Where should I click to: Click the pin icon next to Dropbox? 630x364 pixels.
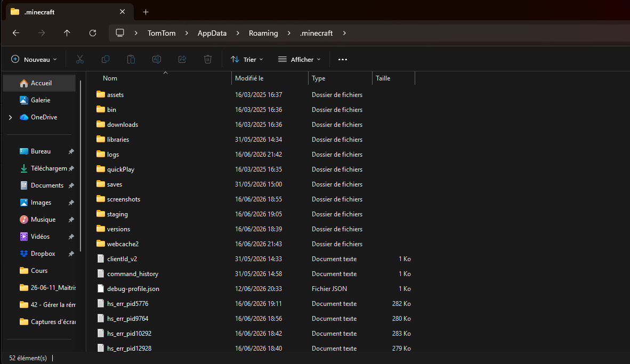click(71, 254)
